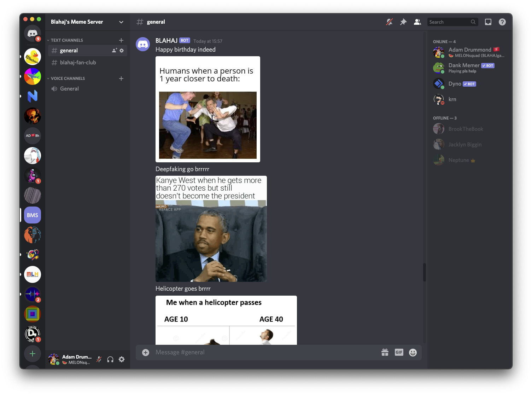Toggle channel notification mute bell

pyautogui.click(x=389, y=22)
